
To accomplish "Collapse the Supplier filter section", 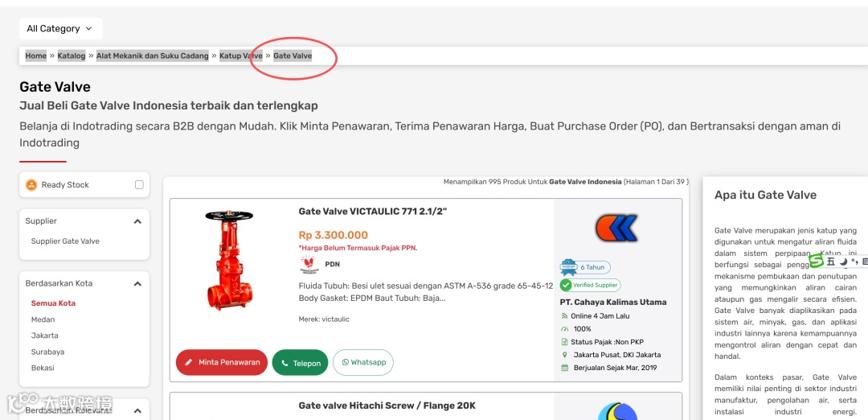I will coord(138,221).
